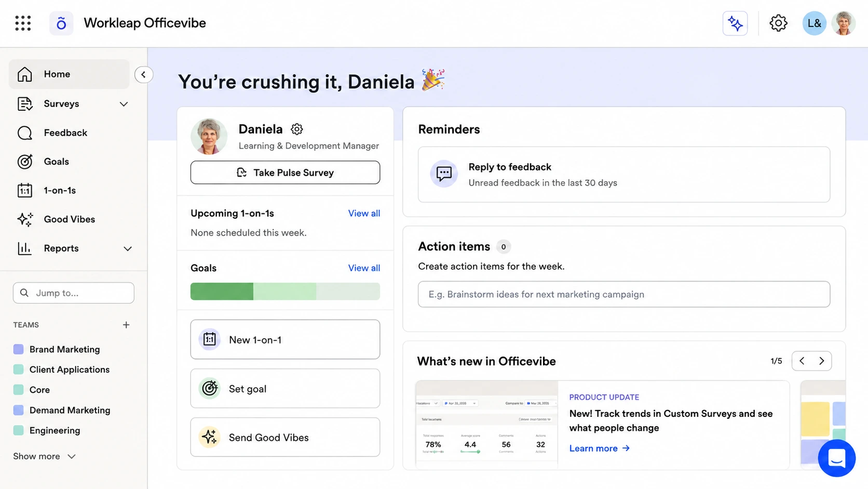Viewport: 868px width, 489px height.
Task: Click the AI sparkle assistant icon
Action: tap(735, 23)
